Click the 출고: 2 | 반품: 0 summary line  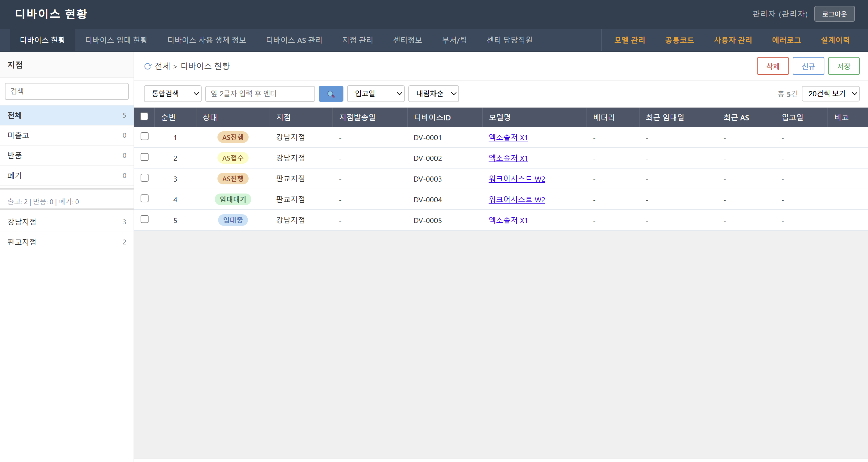click(43, 202)
